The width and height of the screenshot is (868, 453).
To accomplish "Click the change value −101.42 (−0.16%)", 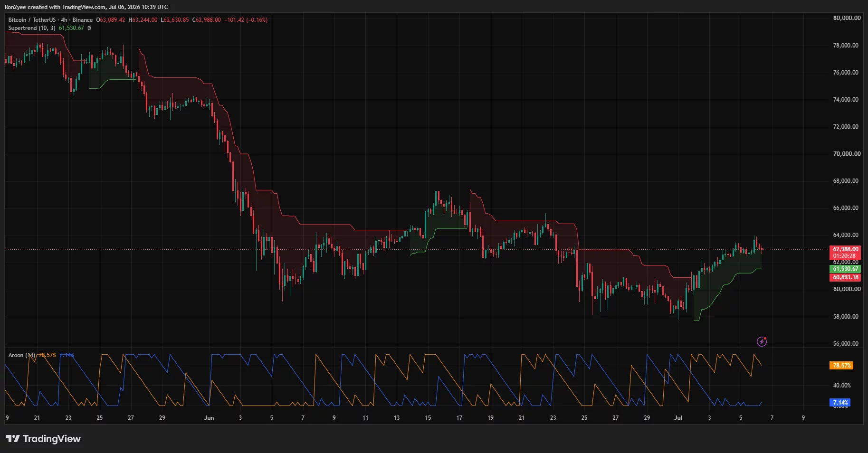I will coord(246,20).
